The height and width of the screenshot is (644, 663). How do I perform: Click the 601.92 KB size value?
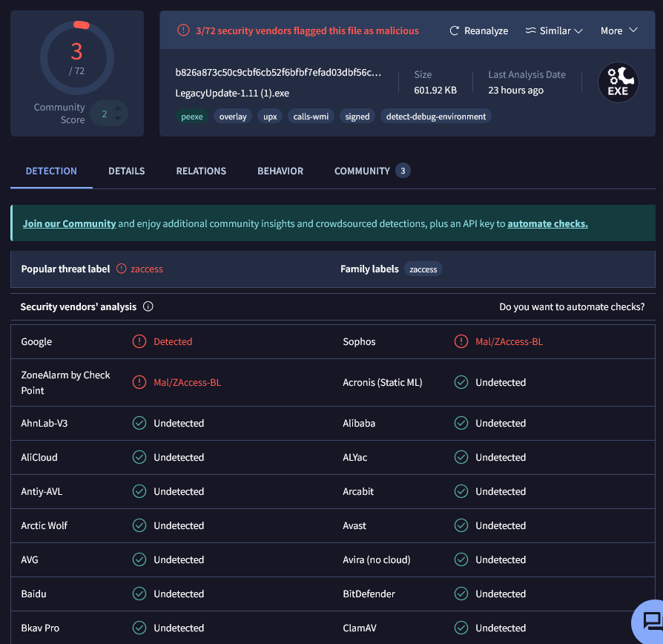pyautogui.click(x=435, y=90)
